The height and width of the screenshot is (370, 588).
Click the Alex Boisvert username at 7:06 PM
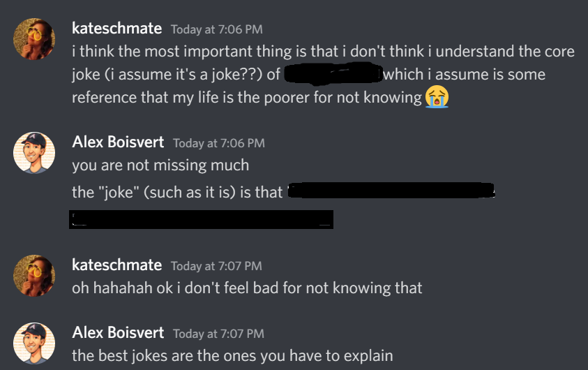118,142
